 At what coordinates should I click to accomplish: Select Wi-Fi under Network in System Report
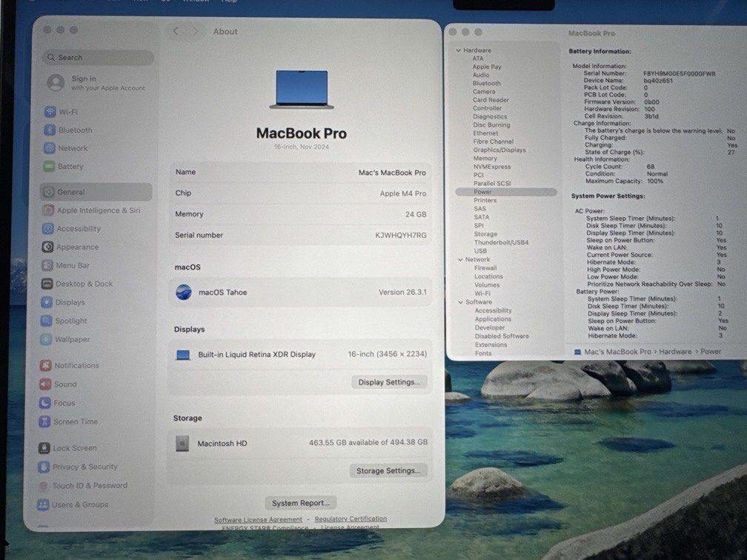(x=482, y=294)
